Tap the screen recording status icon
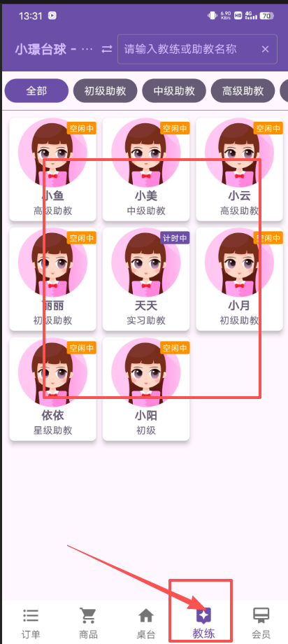 pyautogui.click(x=52, y=15)
